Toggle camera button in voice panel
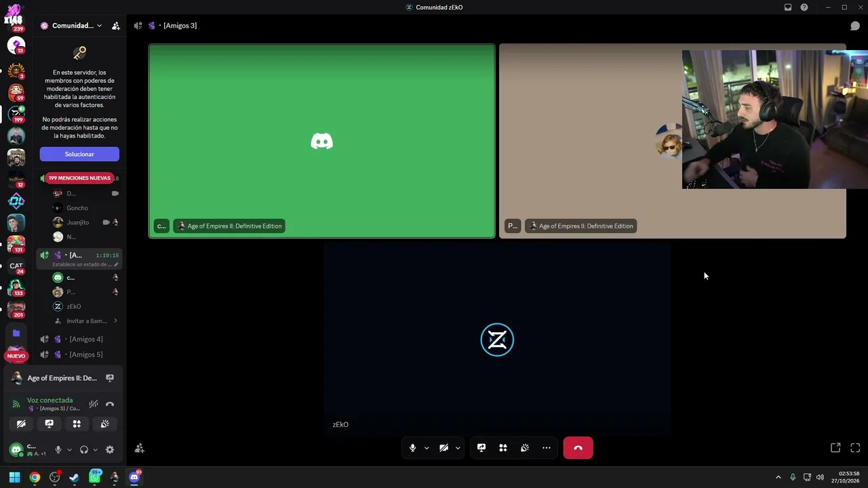 click(21, 424)
